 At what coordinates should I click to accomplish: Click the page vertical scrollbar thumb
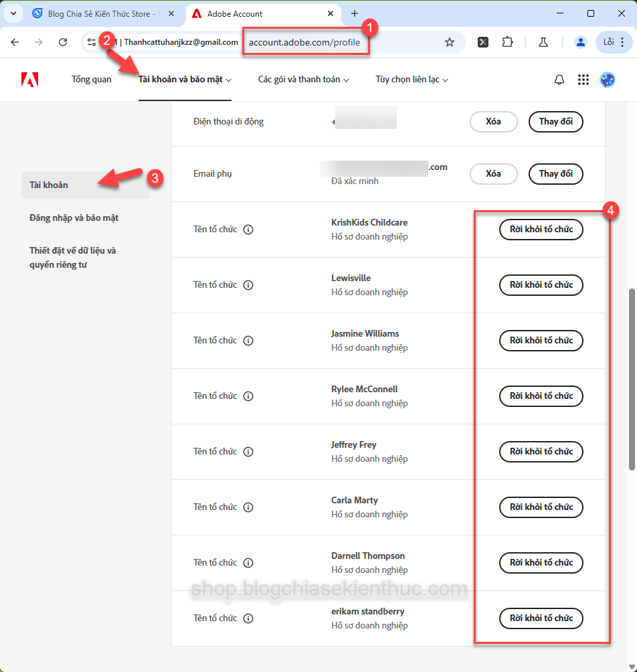632,380
